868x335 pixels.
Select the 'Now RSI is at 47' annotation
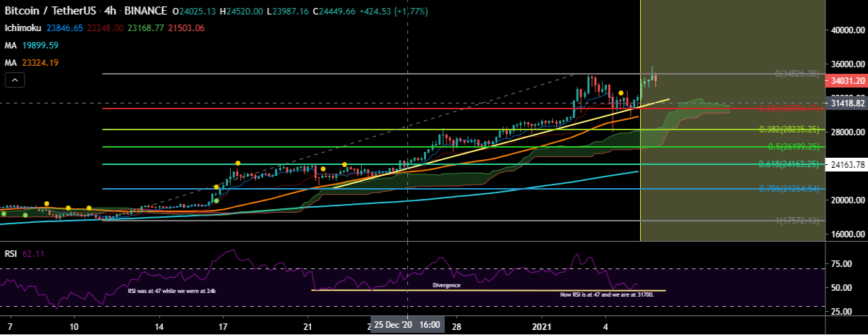[x=607, y=294]
